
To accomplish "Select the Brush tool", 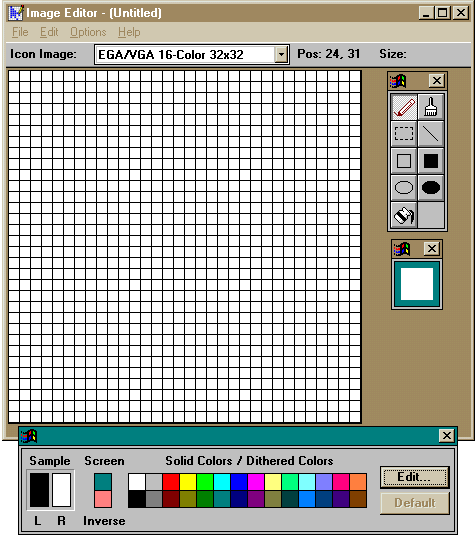I will pos(431,107).
